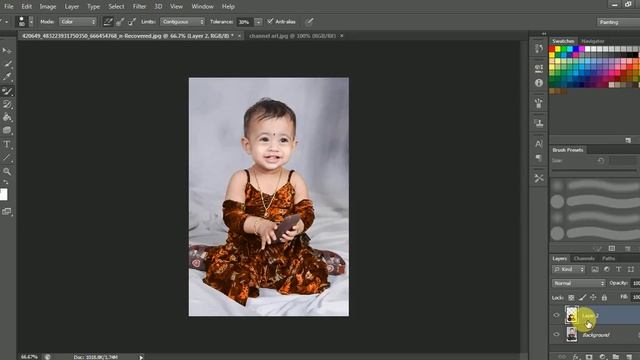
Task: Open the Tolerance slider dropdown arrow
Action: [258, 22]
